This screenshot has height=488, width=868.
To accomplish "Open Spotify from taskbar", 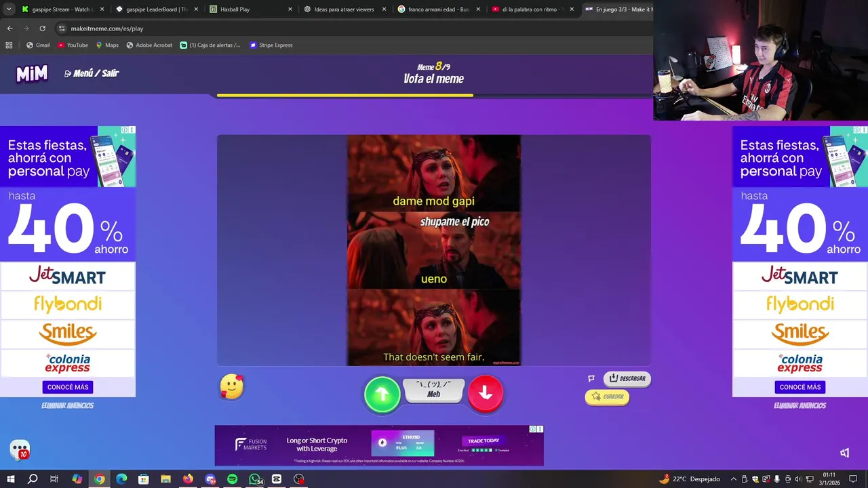I will 232,479.
